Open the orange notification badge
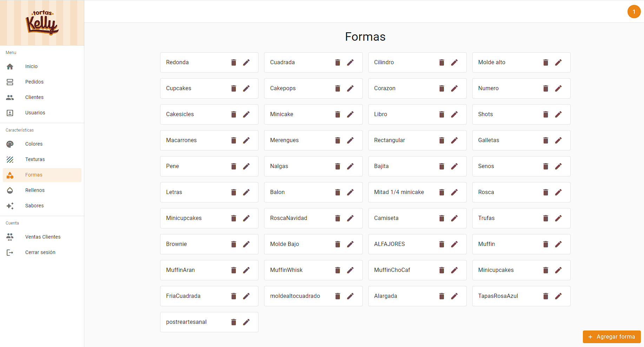644x347 pixels. 634,12
